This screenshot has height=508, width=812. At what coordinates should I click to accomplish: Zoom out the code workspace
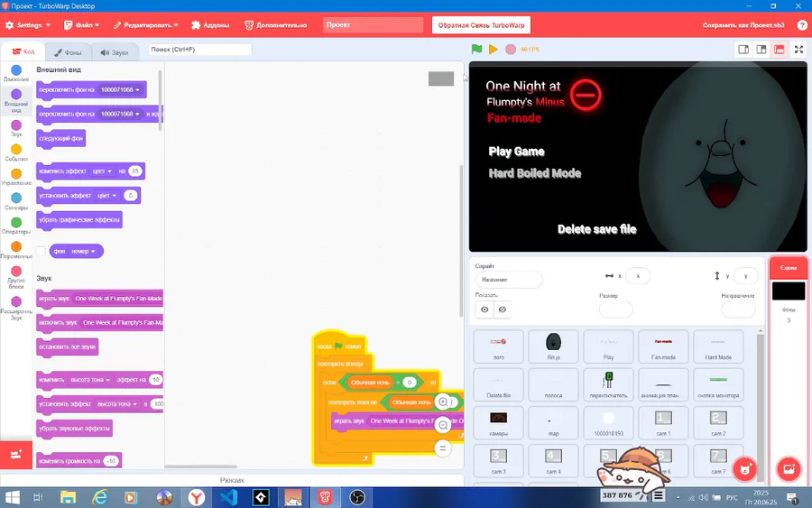point(443,425)
